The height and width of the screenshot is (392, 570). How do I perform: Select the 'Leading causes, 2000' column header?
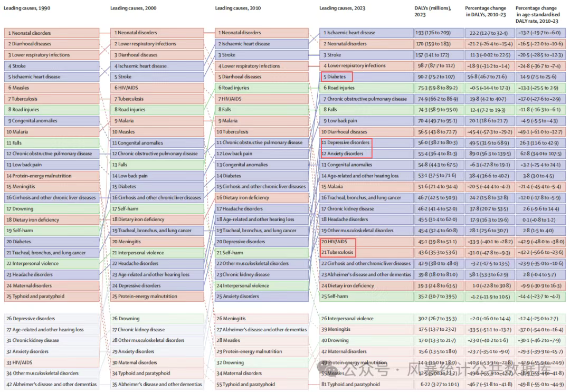(133, 8)
